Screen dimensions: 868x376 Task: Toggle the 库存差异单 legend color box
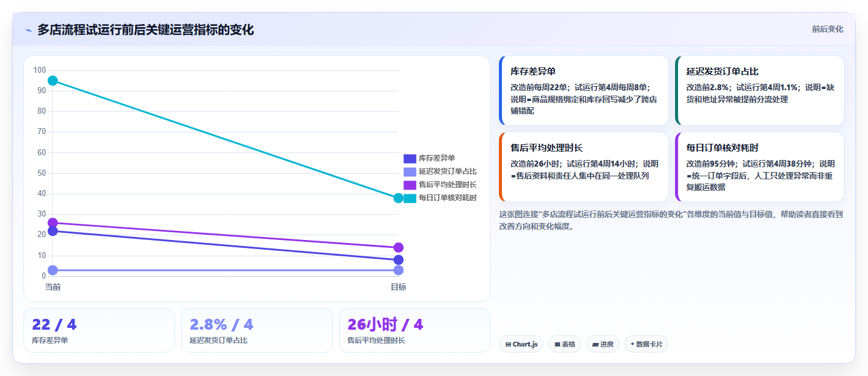coord(409,158)
